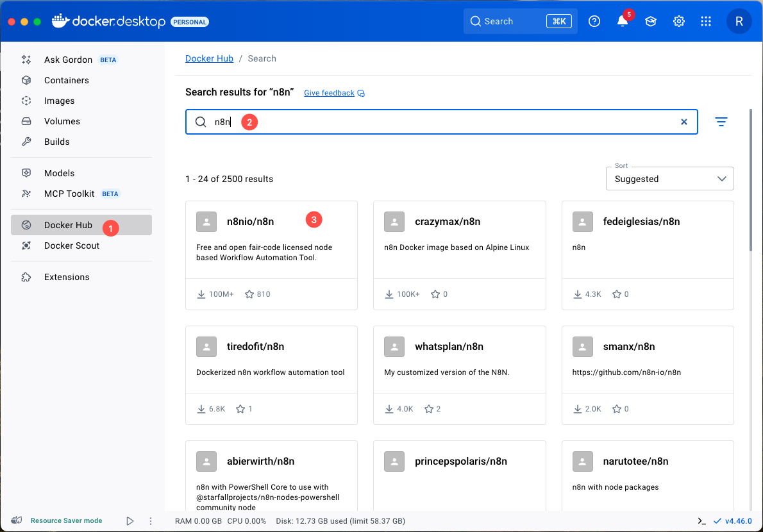
Task: Click the PERSONAL plan badge
Action: 190,22
